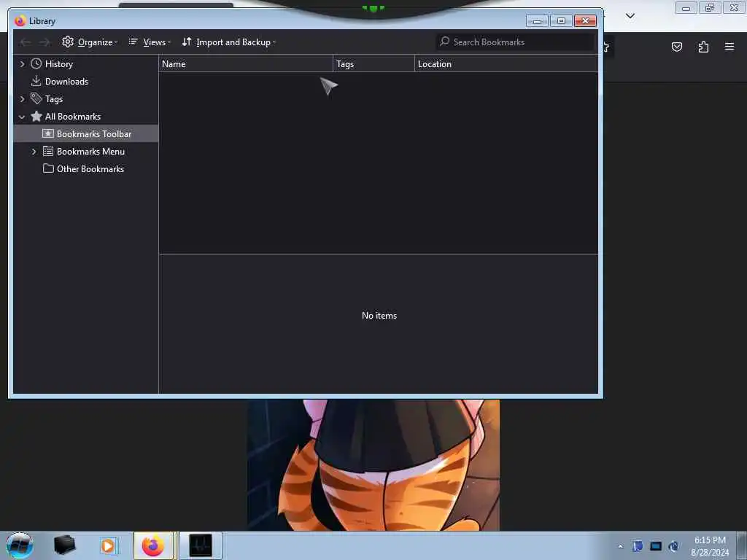Open the Windows Start menu
Viewport: 747px width, 560px height.
coord(20,545)
